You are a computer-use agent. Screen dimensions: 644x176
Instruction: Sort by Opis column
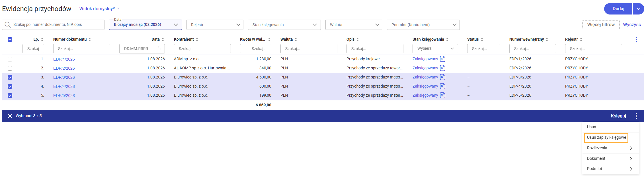[358, 40]
